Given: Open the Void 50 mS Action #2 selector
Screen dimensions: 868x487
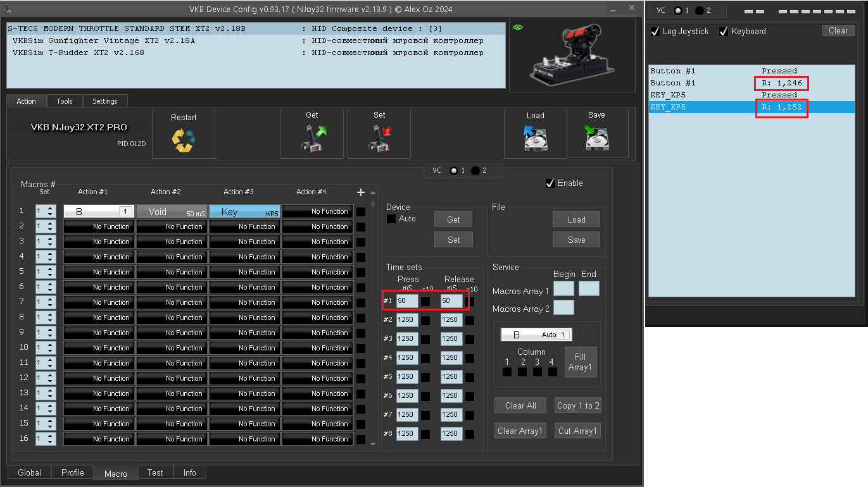Looking at the screenshot, I should click(172, 212).
